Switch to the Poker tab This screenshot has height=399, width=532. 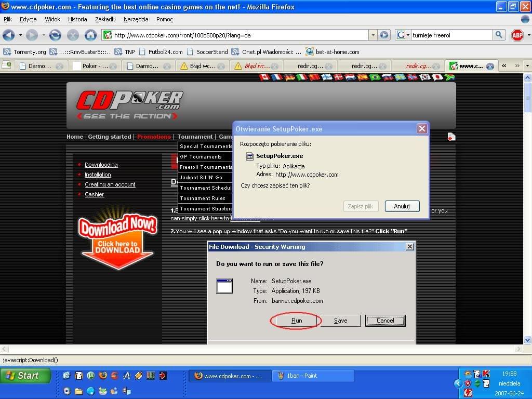(x=95, y=66)
